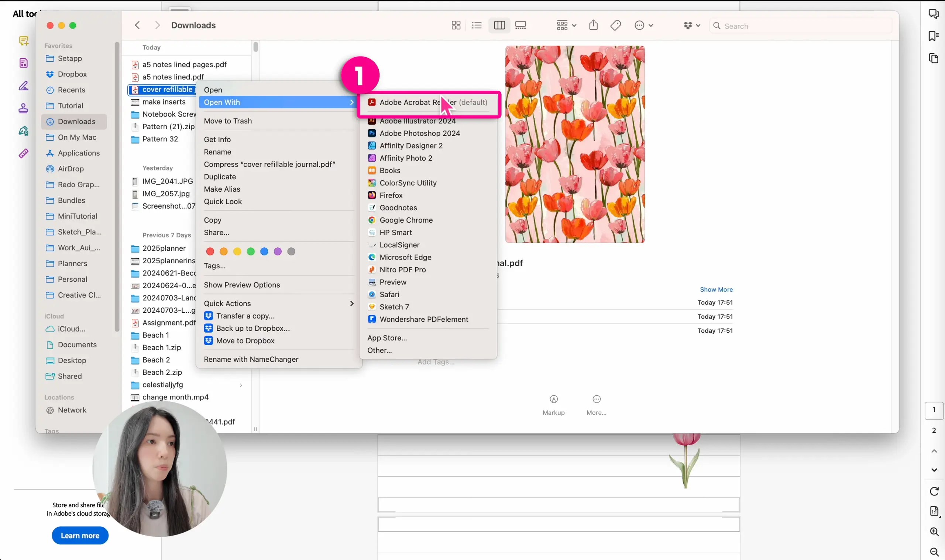
Task: Click Learn more button in Acrobat
Action: tap(80, 536)
